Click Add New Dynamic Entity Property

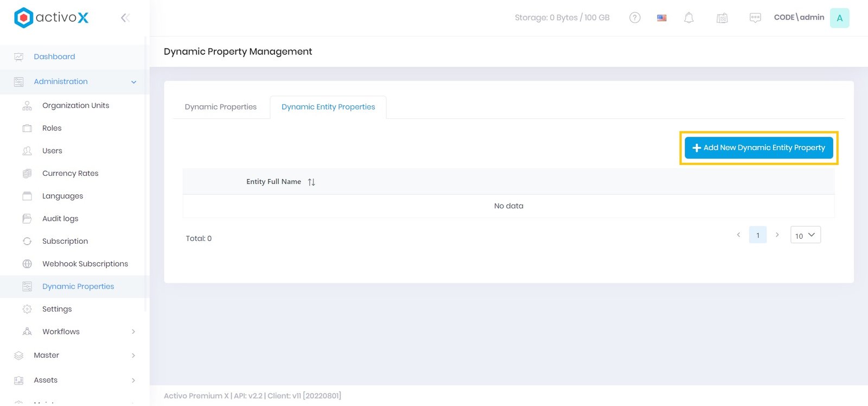point(758,148)
